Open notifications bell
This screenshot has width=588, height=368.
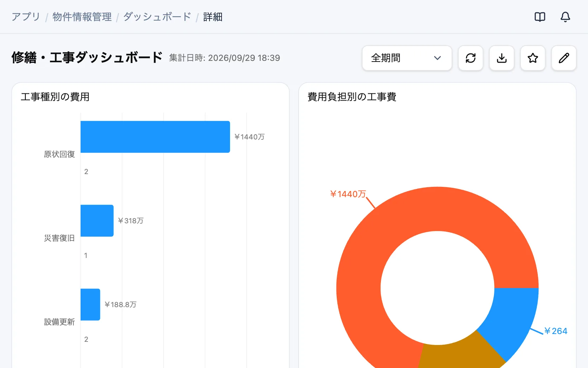point(565,17)
